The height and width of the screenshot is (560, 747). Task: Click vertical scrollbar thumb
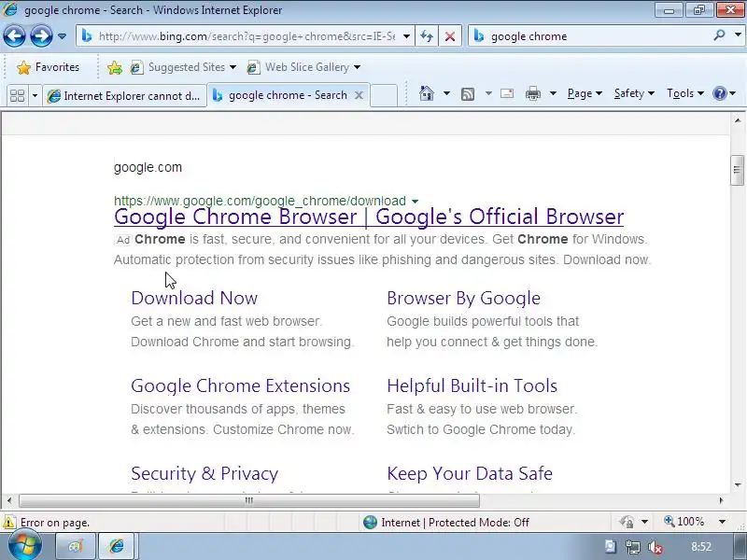click(x=737, y=170)
